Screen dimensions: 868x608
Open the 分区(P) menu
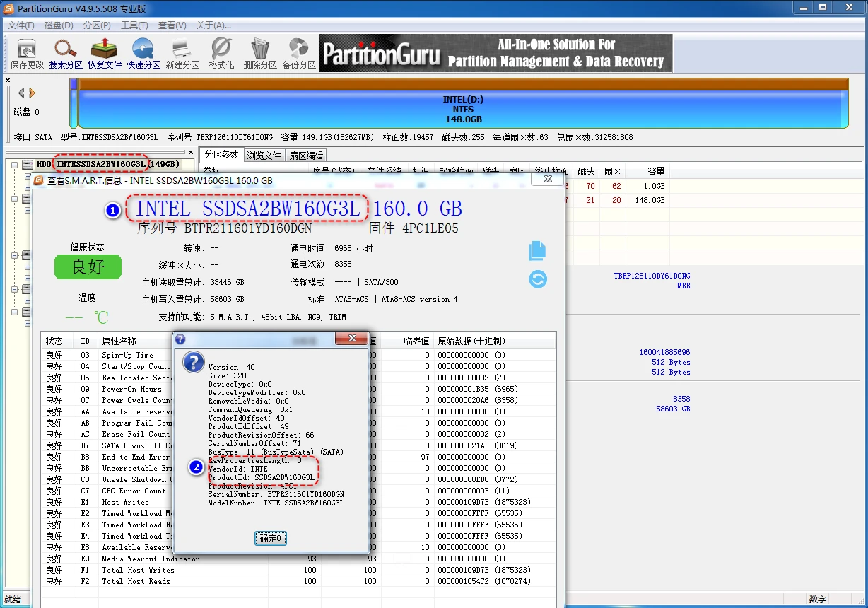click(x=97, y=25)
